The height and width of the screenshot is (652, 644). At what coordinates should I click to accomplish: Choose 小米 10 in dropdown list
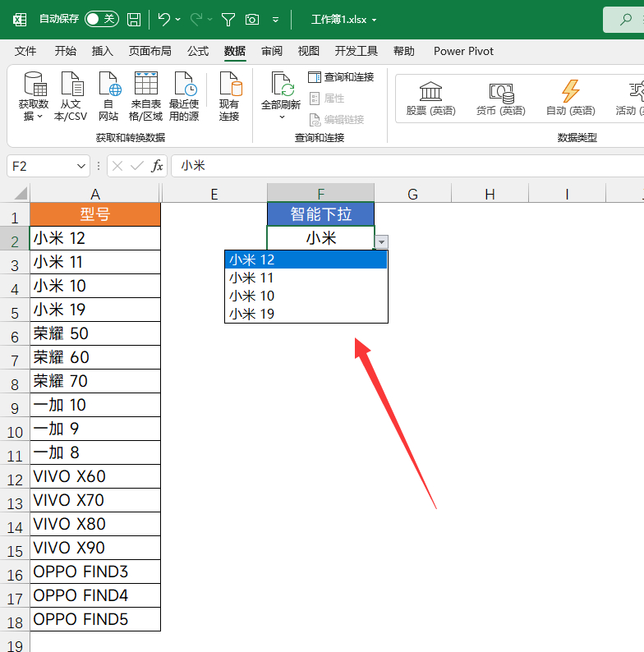coord(306,296)
